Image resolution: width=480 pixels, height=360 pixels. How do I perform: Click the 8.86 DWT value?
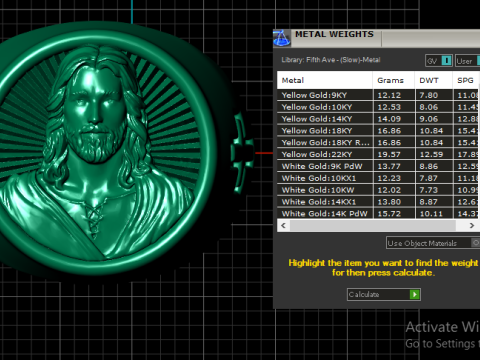click(429, 166)
